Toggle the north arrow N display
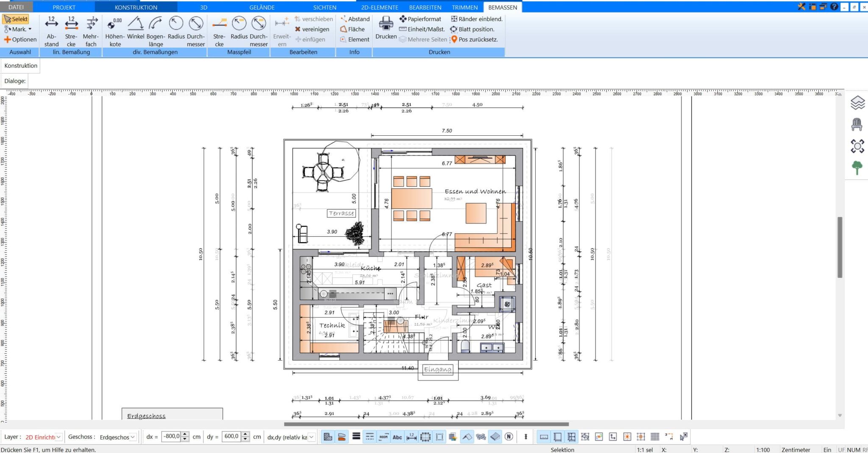 (x=509, y=437)
